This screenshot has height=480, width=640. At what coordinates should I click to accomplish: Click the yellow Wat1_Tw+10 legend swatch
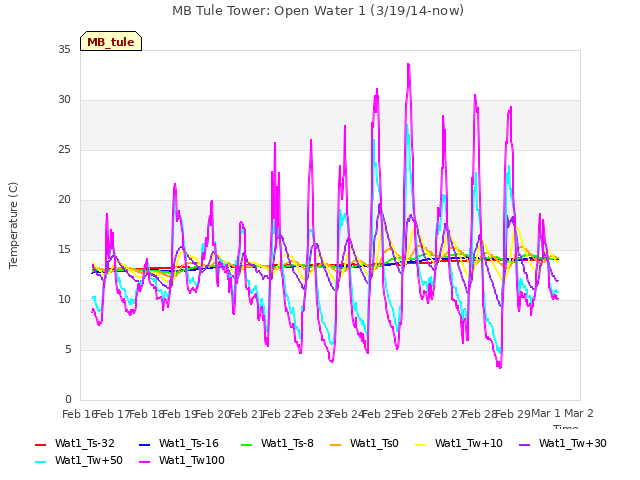tap(420, 445)
